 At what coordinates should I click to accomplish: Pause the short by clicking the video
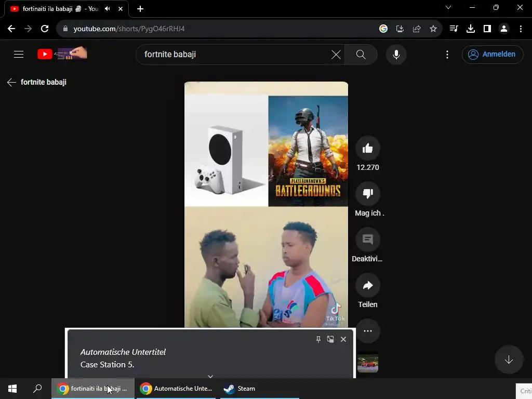[x=266, y=205]
